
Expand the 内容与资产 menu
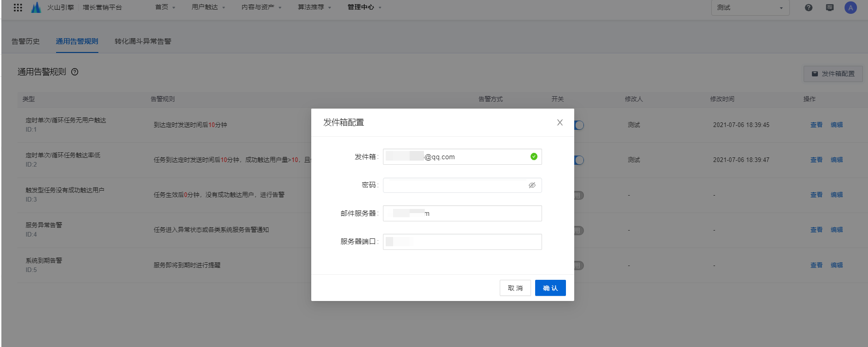coord(261,7)
